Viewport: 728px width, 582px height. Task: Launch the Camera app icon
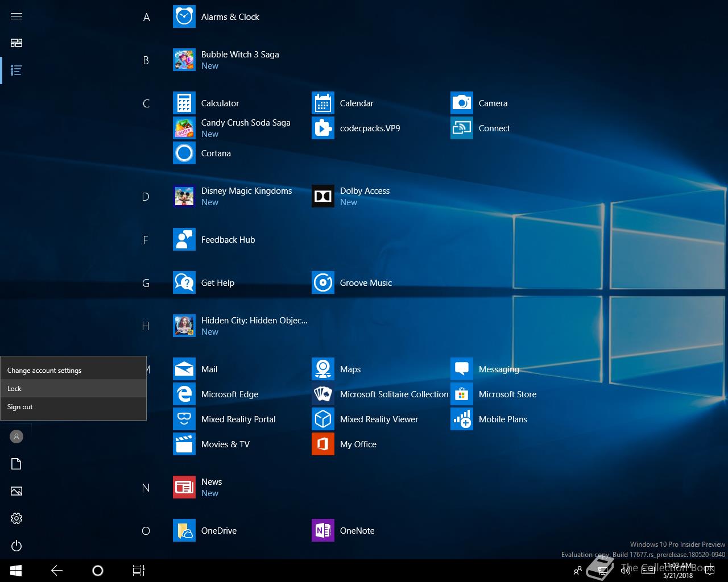462,103
